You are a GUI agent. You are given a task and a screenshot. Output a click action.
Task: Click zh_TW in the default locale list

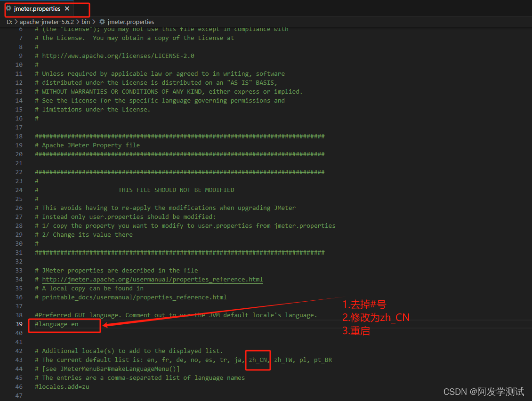(284, 360)
